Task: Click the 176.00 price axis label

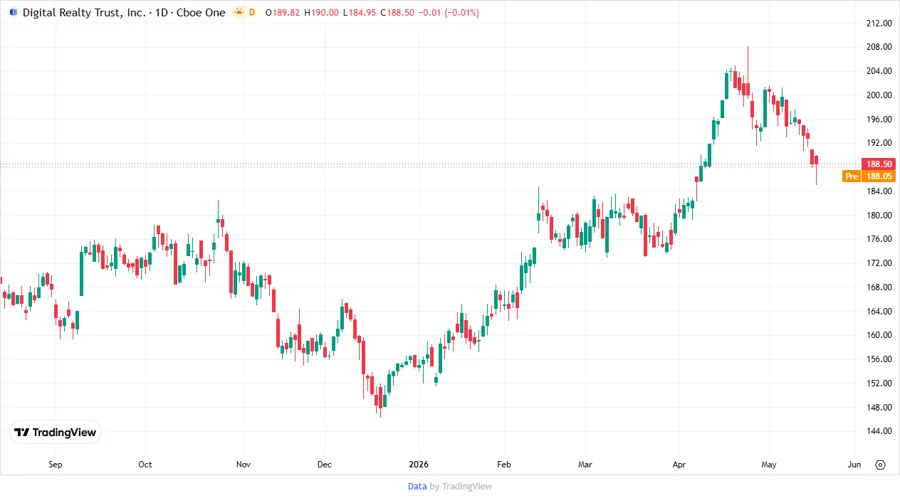Action: (x=879, y=239)
